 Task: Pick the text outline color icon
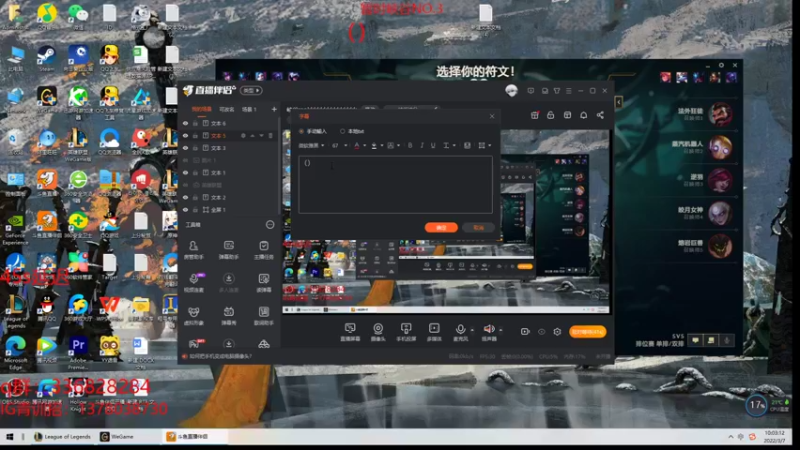[x=374, y=145]
